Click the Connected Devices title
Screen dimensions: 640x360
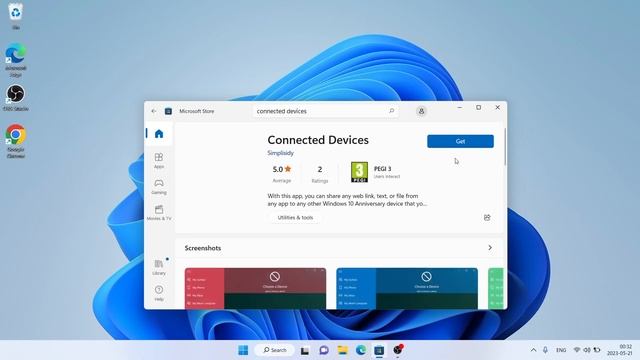[x=318, y=140]
